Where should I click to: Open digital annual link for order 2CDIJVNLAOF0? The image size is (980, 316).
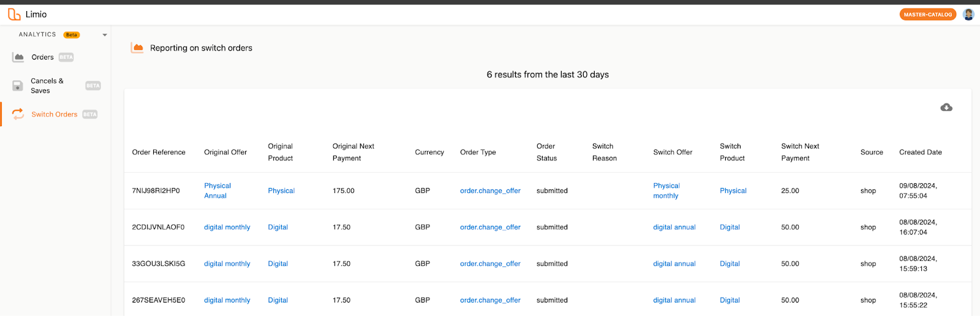(x=674, y=227)
